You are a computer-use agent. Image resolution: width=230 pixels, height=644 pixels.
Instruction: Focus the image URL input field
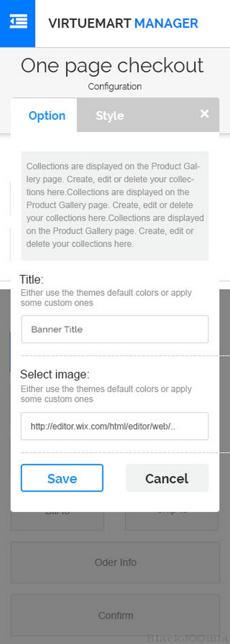click(x=114, y=426)
